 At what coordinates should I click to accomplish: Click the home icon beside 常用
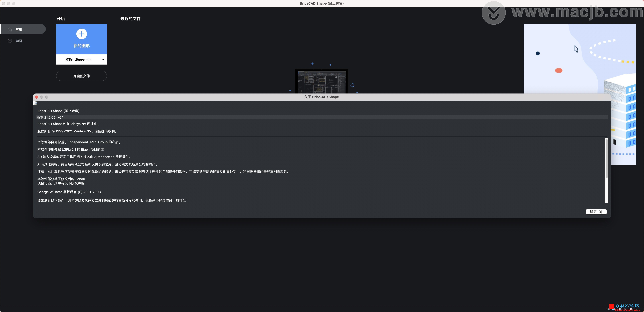coord(10,29)
